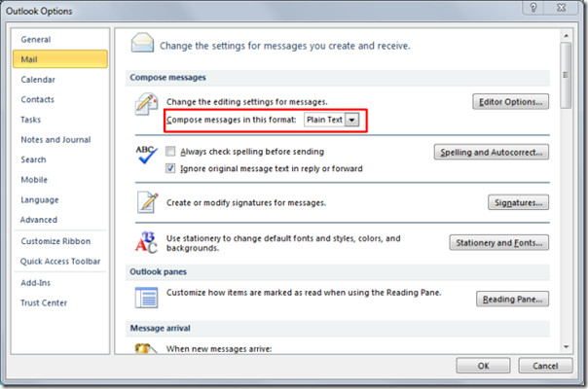Close the Outlook Options dialog window
This screenshot has width=588, height=389.
(562, 7)
